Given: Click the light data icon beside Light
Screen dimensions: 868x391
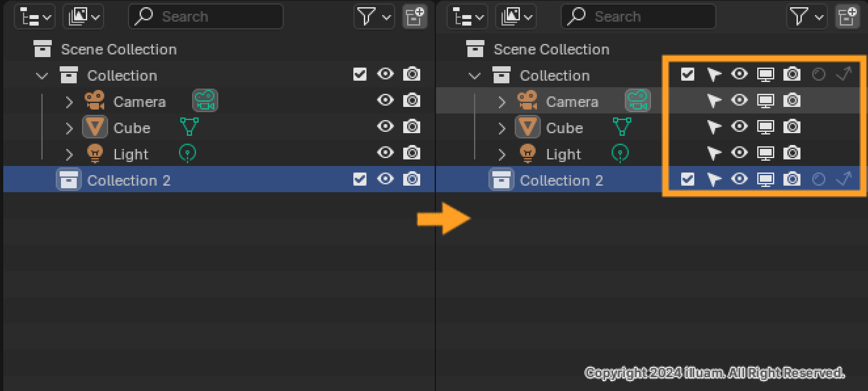Looking at the screenshot, I should 187,154.
